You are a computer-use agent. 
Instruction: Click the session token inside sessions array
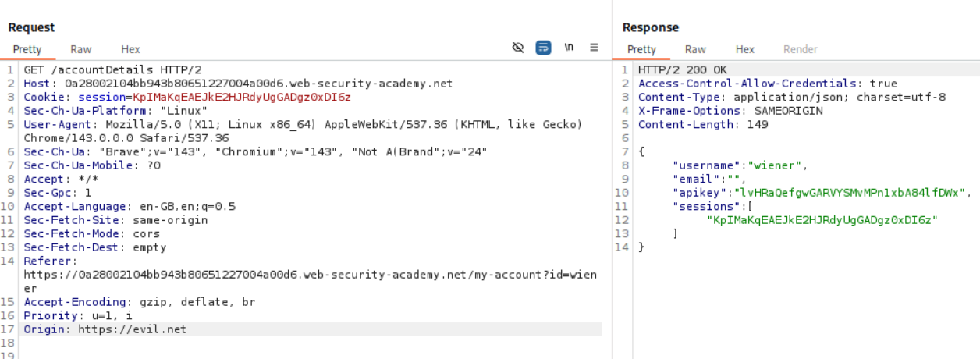click(x=822, y=220)
